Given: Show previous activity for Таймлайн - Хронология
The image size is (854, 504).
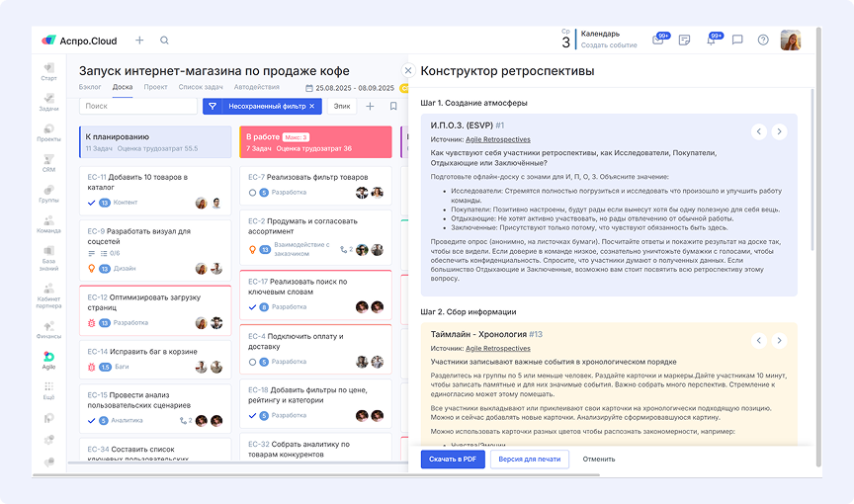Looking at the screenshot, I should coord(758,341).
